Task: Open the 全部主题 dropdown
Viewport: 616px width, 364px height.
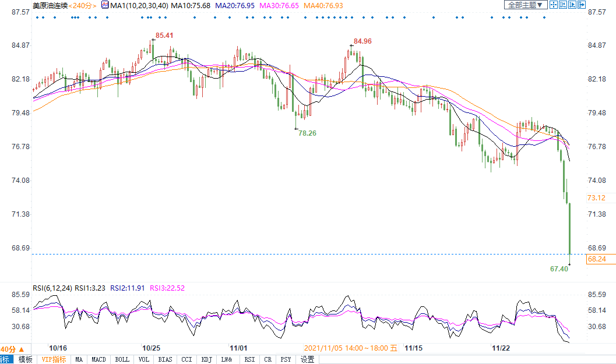Action: pos(525,5)
